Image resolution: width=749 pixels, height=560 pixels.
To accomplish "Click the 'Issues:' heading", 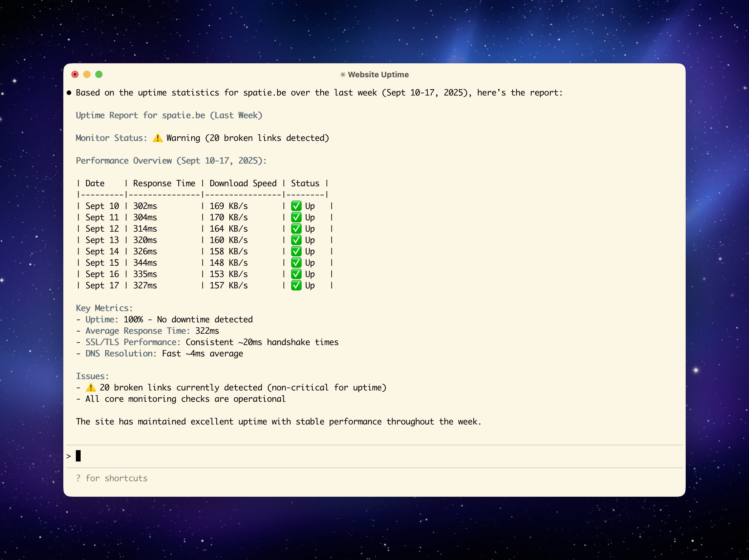I will [x=93, y=376].
